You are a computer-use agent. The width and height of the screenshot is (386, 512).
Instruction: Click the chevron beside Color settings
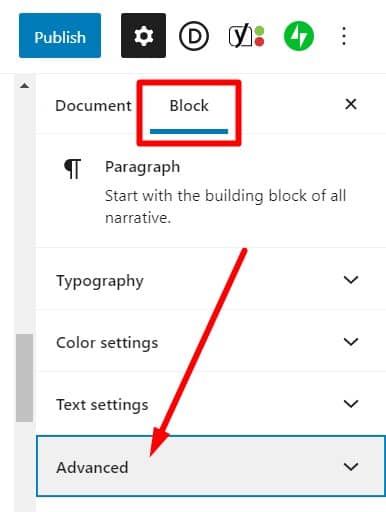coord(351,342)
